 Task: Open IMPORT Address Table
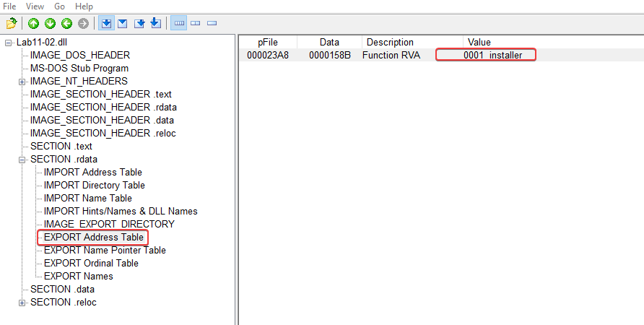(x=93, y=172)
